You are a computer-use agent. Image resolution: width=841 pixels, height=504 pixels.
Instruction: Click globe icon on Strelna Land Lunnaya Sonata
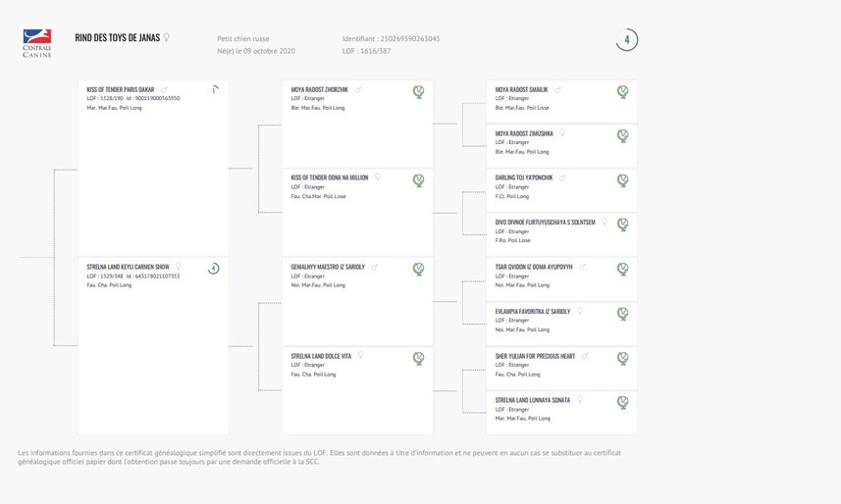(622, 402)
